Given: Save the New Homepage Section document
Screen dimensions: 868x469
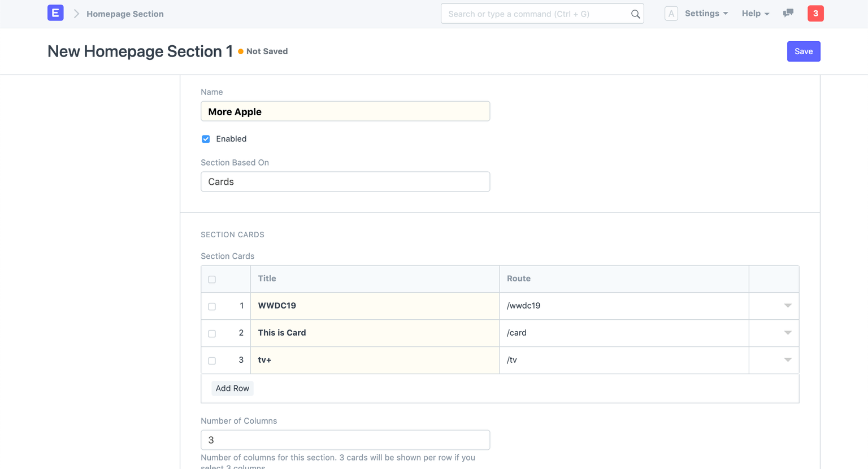Looking at the screenshot, I should (x=804, y=51).
